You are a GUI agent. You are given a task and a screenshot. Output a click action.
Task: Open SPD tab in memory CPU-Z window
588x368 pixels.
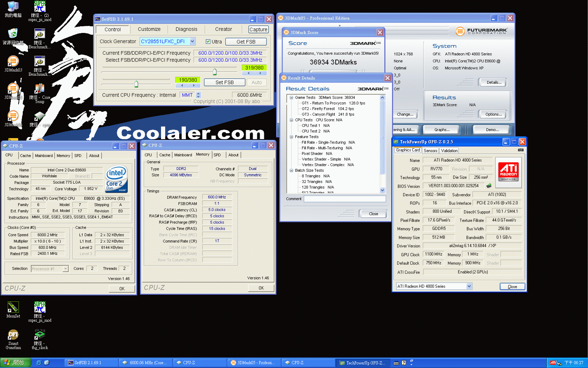[x=217, y=155]
